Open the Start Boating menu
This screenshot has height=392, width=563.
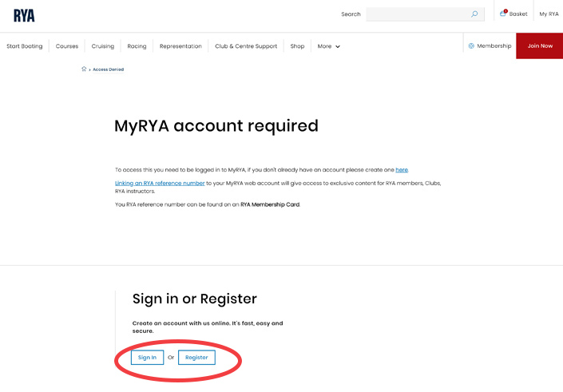click(x=25, y=46)
